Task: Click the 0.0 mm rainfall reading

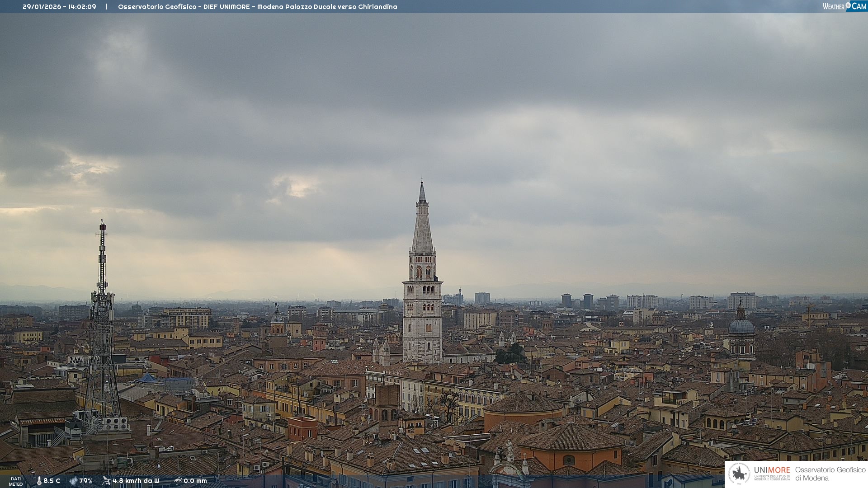Action: [x=195, y=481]
